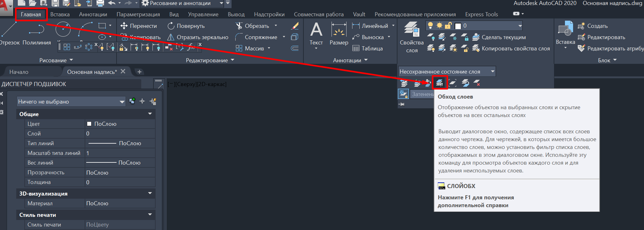Click the viewport label [Сверху]

point(186,84)
